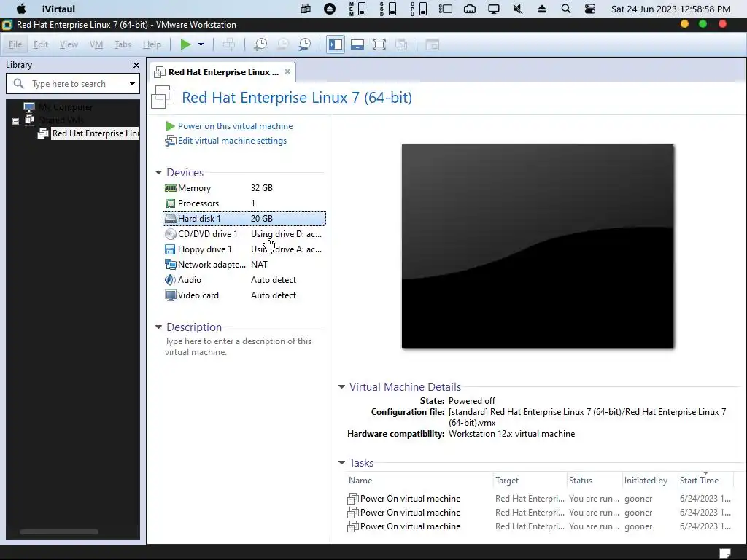Open the File menu
The height and width of the screenshot is (560, 747).
15,44
